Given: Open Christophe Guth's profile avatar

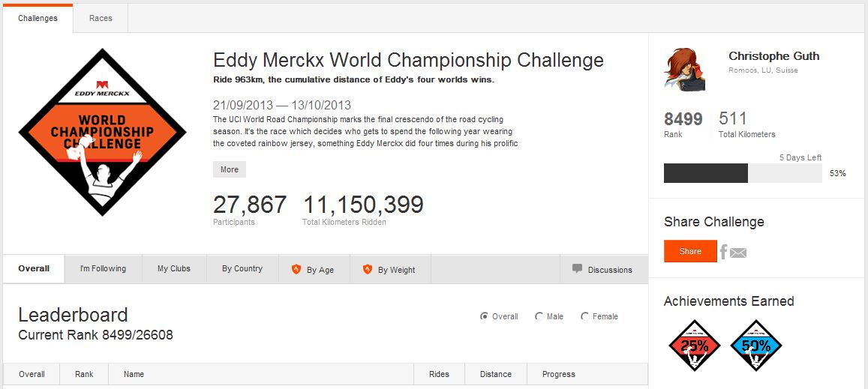Looking at the screenshot, I should point(684,70).
